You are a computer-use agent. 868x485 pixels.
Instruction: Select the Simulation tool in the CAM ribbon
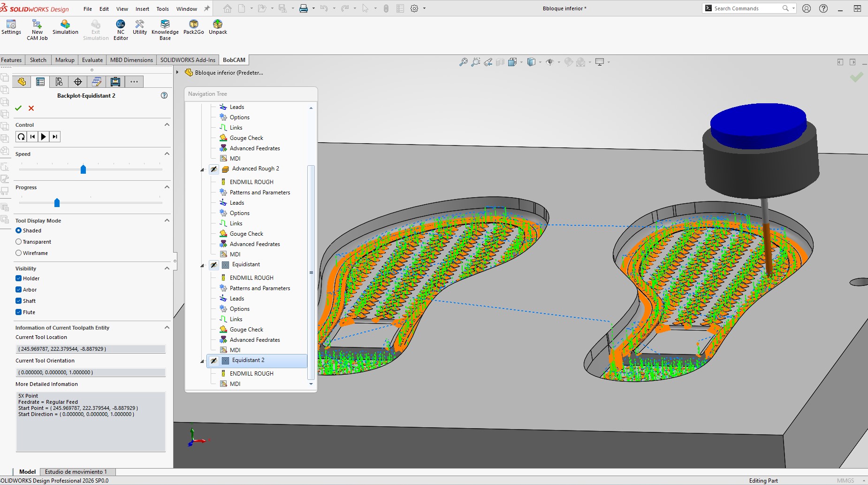pos(65,29)
